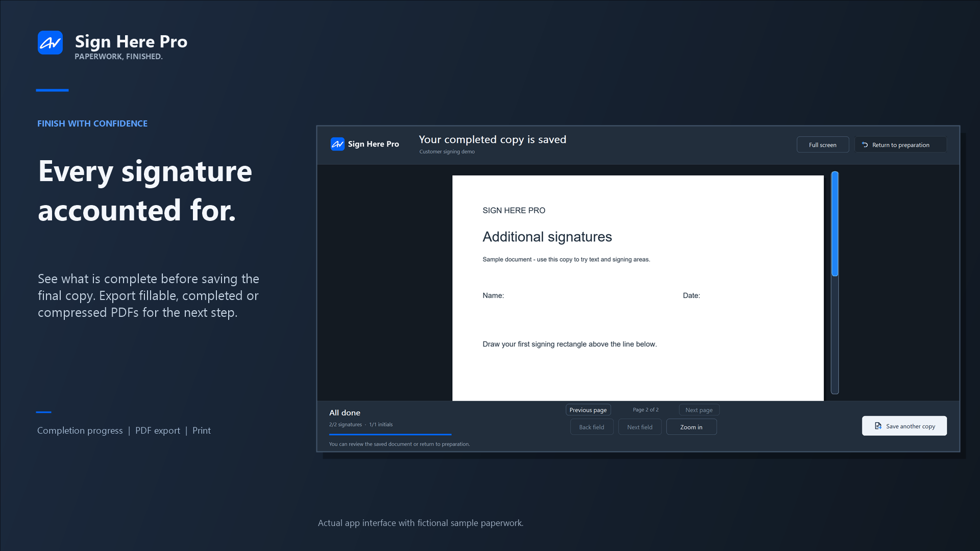Click the 'Page 2 of 2' indicator
The image size is (980, 551).
(646, 410)
